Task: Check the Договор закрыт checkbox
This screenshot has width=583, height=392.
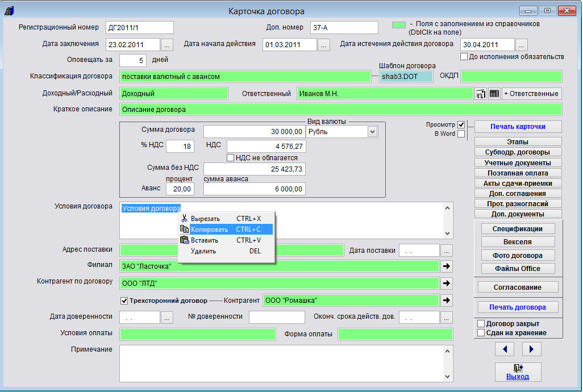Action: 481,324
